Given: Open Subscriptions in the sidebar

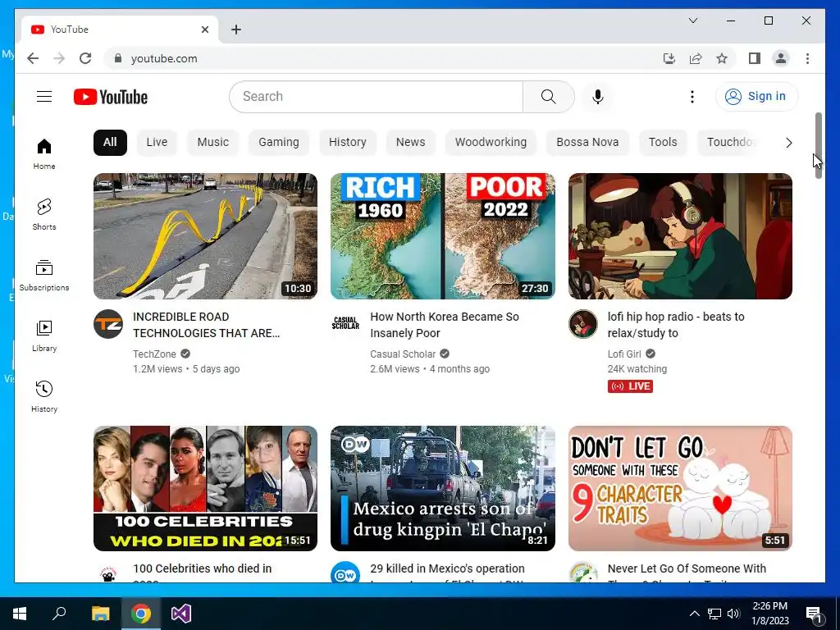Looking at the screenshot, I should point(44,276).
